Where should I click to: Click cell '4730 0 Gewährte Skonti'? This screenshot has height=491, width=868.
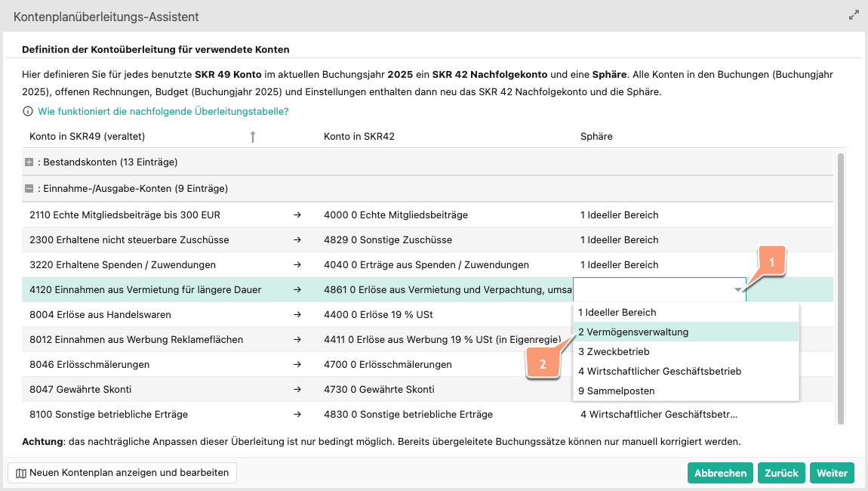(379, 390)
